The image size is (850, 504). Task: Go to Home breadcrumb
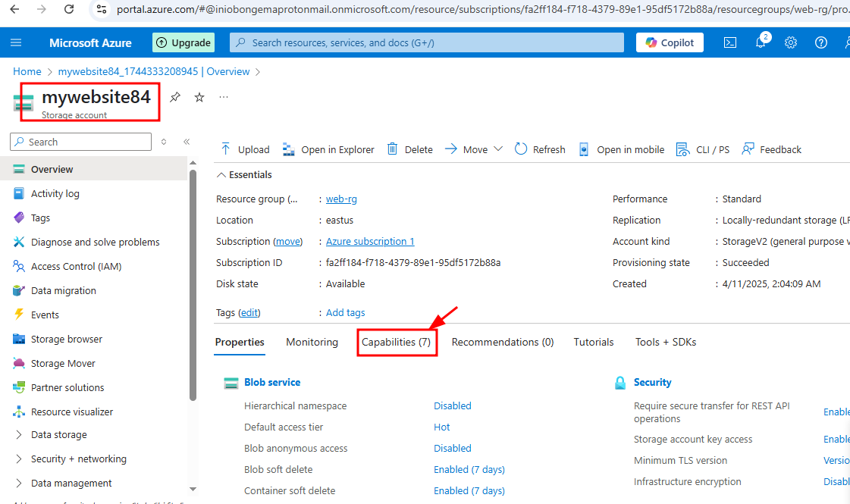[27, 71]
